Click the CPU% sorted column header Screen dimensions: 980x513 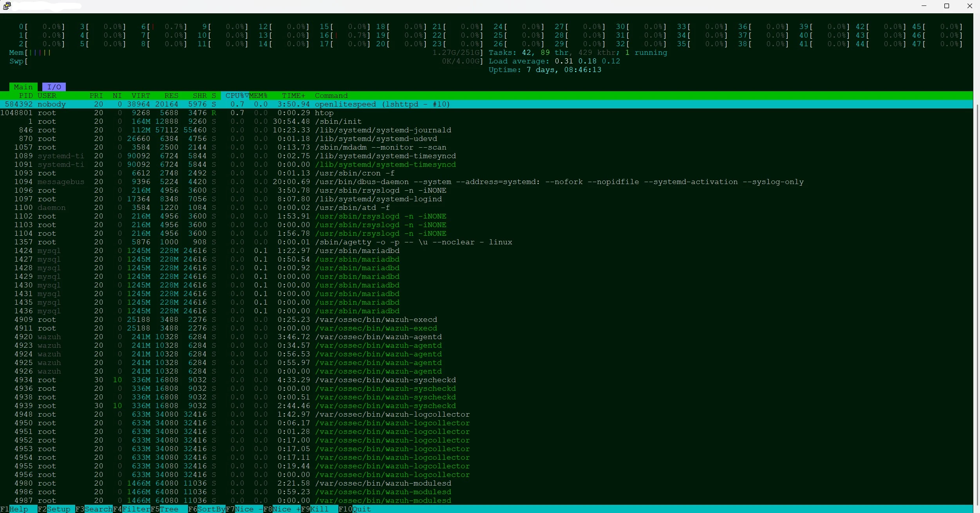point(235,96)
